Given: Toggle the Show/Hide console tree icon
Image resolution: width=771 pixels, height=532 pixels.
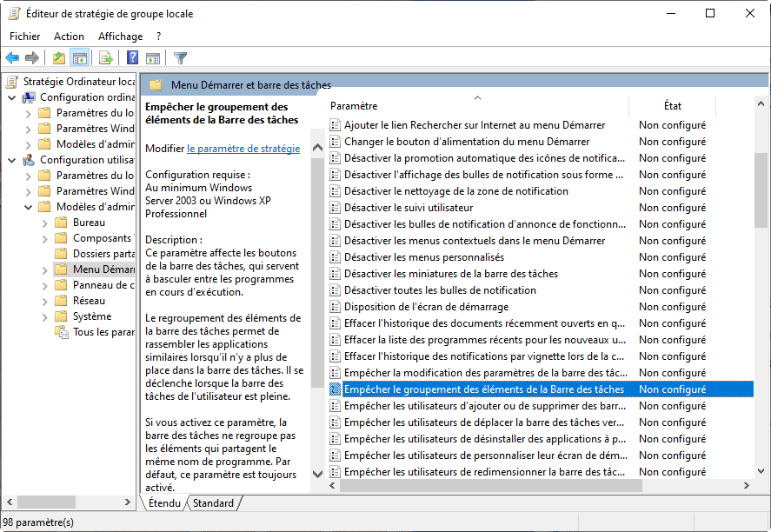Looking at the screenshot, I should [x=80, y=58].
